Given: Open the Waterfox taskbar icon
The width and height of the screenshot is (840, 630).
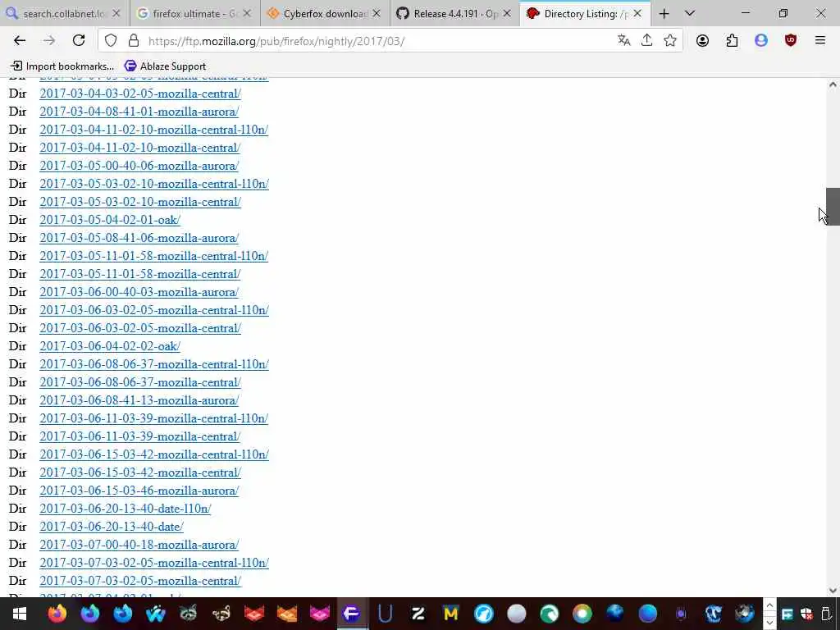Looking at the screenshot, I should click(155, 614).
